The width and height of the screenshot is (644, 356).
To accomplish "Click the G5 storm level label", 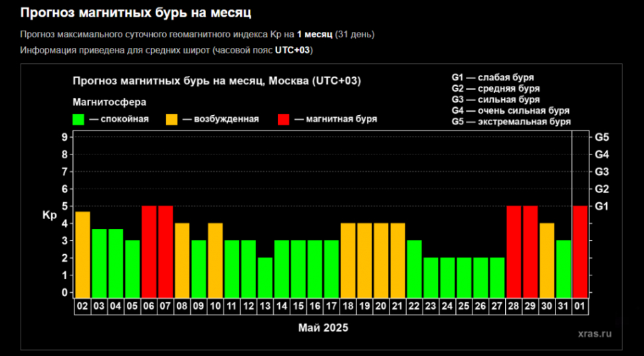I will tap(601, 137).
